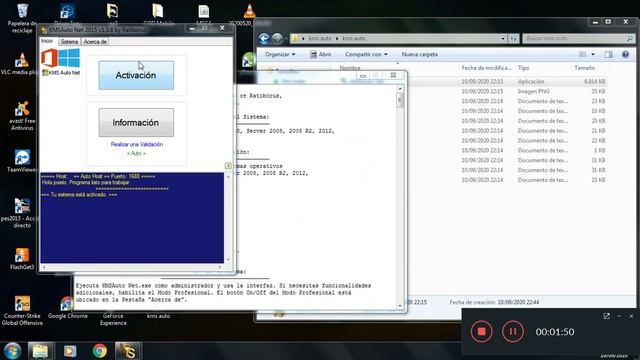Click Nueva carpeta in Explorer toolbar
640x360 pixels.
point(420,54)
